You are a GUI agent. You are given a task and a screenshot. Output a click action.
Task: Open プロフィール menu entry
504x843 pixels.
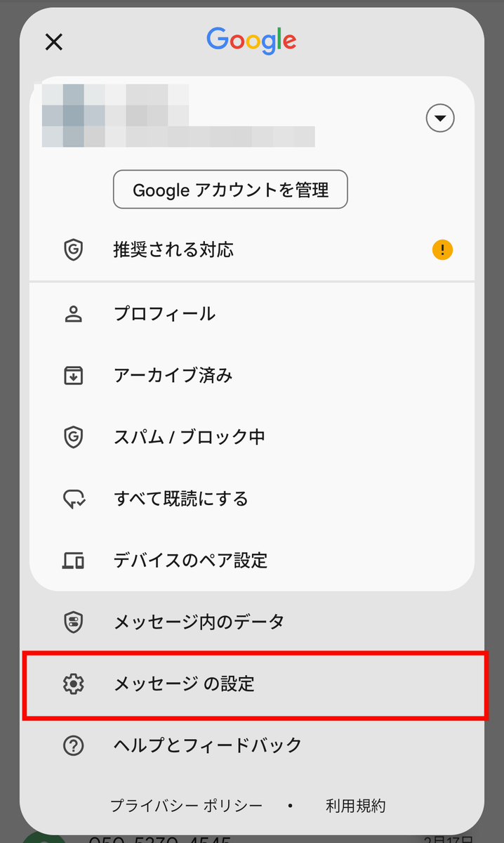point(165,314)
